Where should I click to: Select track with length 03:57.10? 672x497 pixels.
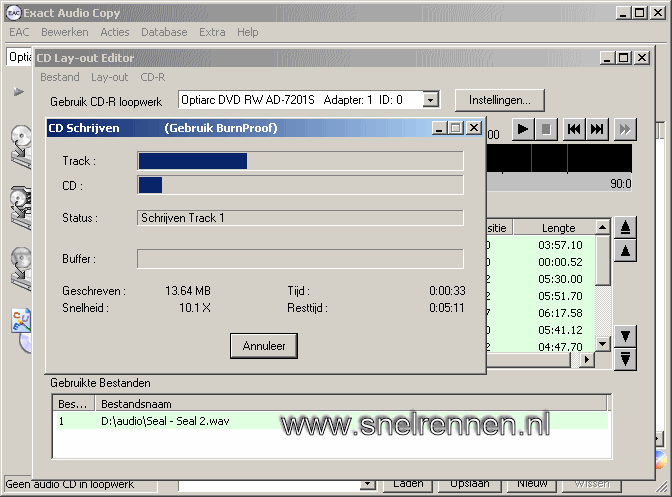[541, 245]
